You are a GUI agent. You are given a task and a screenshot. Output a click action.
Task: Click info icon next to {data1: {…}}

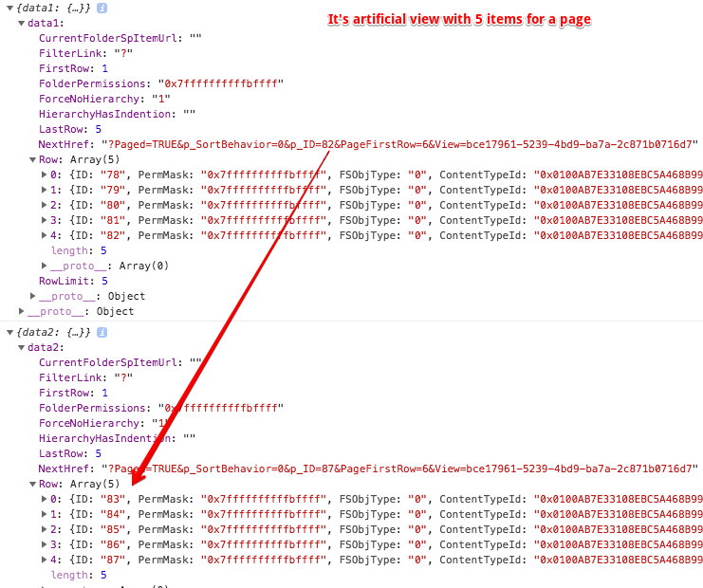click(x=102, y=9)
